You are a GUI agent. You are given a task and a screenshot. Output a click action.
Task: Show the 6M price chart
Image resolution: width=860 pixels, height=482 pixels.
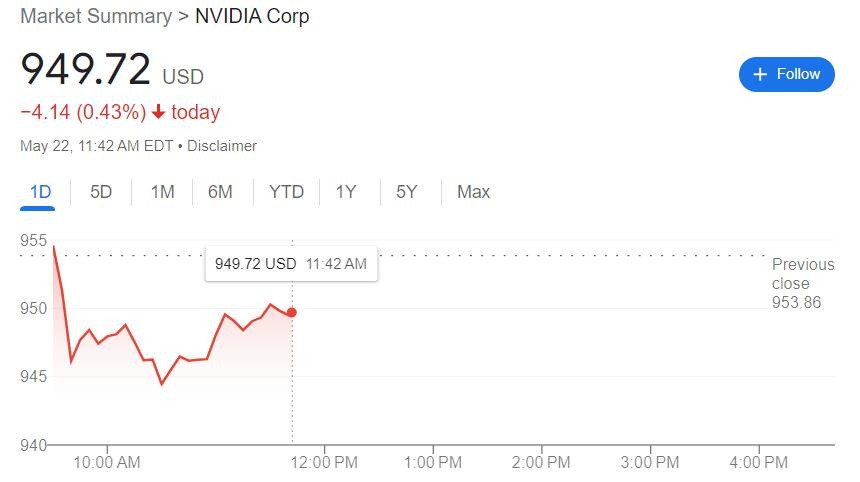(x=220, y=192)
